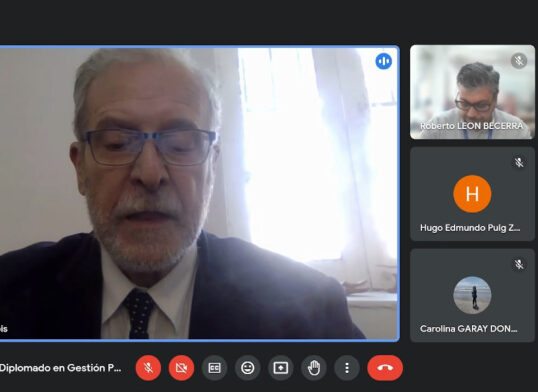Click the blue speaking audio indicator
This screenshot has width=538, height=392.
pyautogui.click(x=384, y=61)
